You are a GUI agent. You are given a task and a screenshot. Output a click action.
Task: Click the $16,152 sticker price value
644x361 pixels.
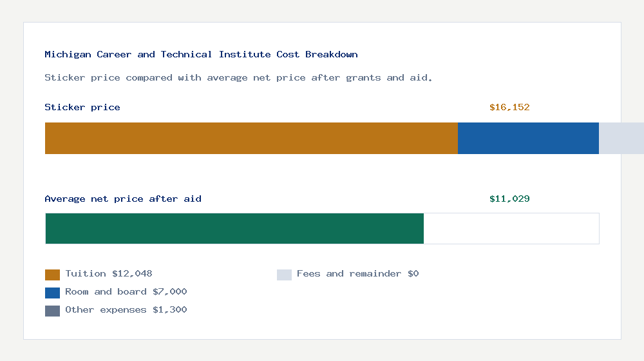point(509,108)
